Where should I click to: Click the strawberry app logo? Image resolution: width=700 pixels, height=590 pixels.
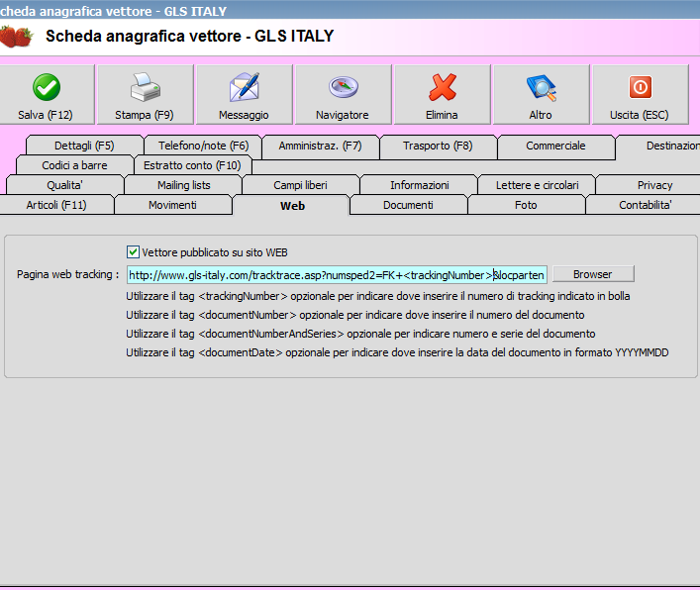[x=17, y=37]
